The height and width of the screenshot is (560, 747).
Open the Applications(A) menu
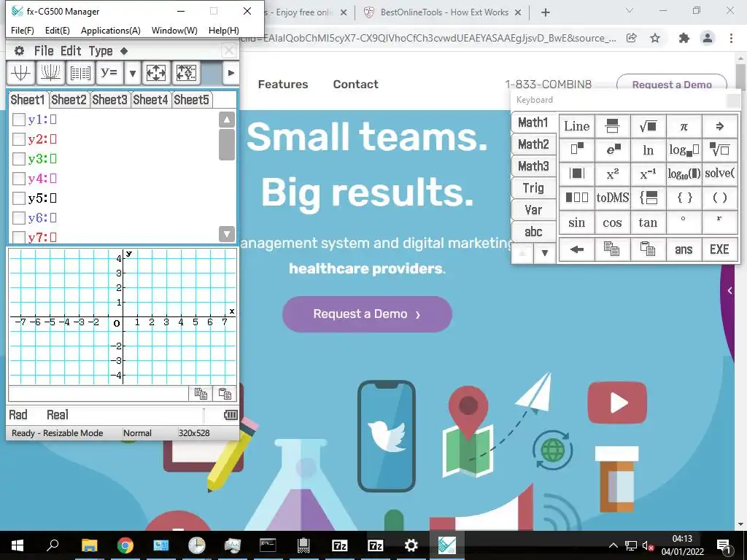[111, 31]
